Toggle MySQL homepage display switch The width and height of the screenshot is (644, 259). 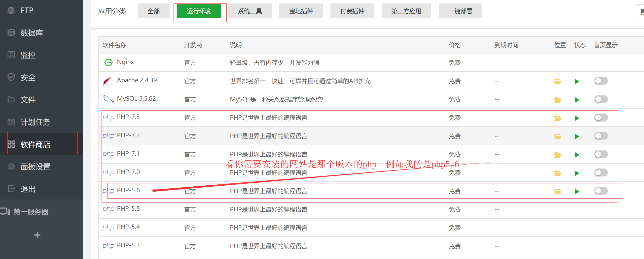click(x=601, y=99)
